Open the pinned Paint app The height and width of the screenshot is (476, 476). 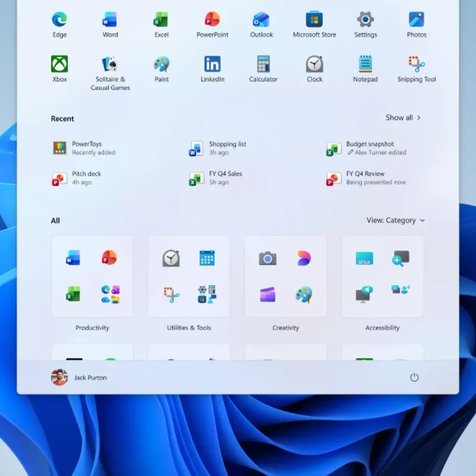coord(161,69)
